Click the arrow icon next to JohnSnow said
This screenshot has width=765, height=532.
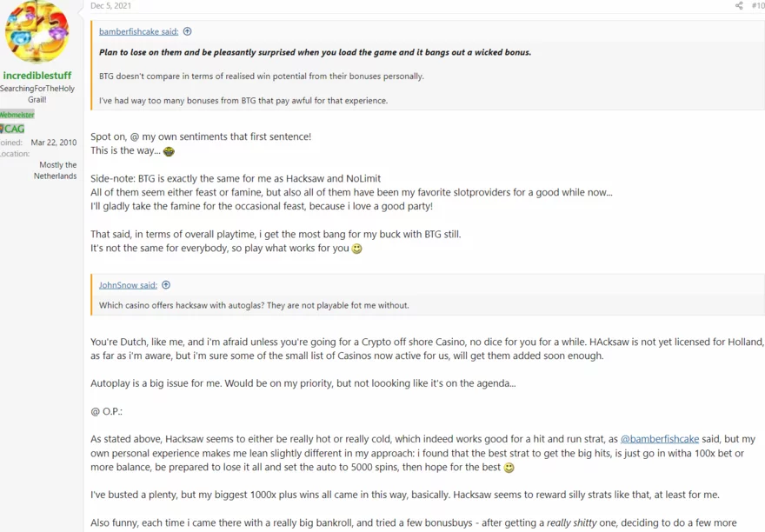tap(166, 285)
